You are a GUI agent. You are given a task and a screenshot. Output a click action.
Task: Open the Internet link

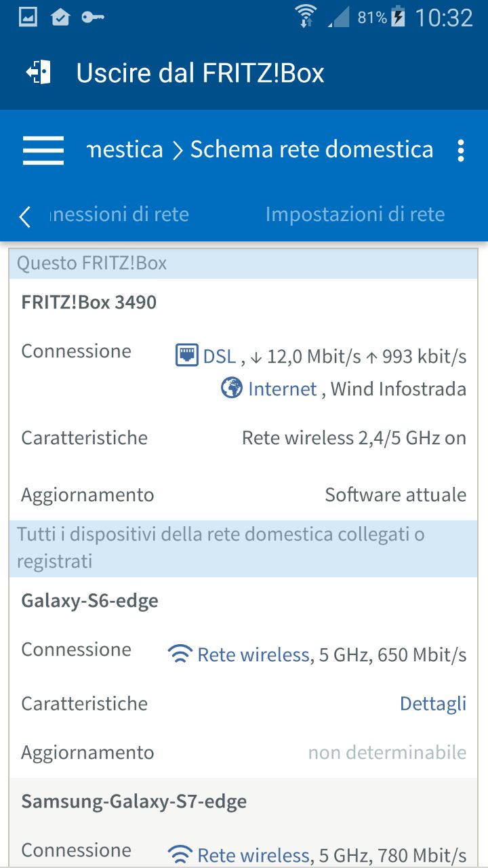point(282,389)
